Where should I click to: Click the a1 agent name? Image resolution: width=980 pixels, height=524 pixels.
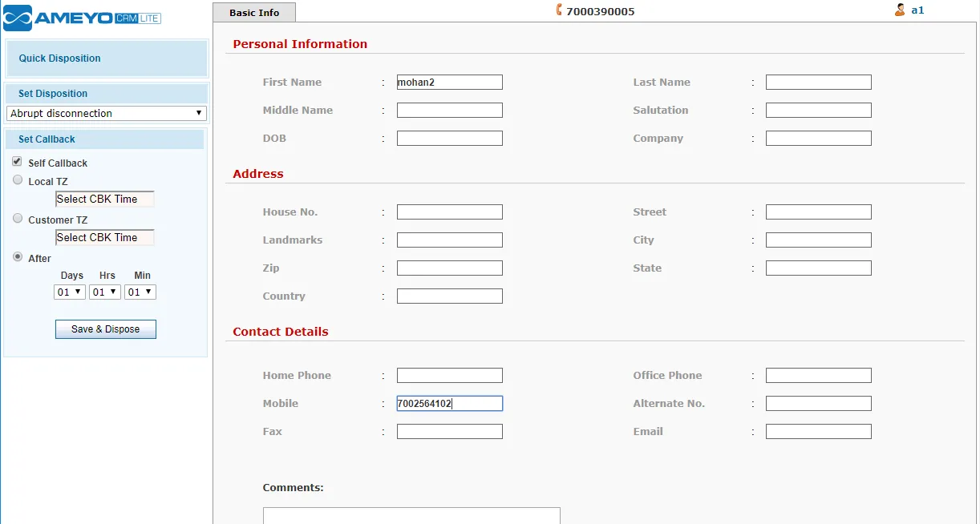click(917, 10)
